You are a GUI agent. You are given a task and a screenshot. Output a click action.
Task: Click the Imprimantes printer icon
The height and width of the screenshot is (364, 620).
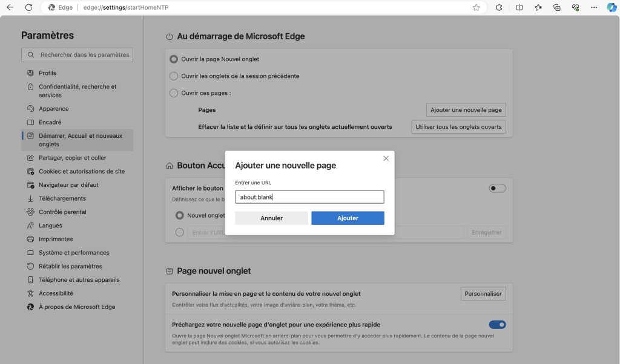(x=30, y=239)
